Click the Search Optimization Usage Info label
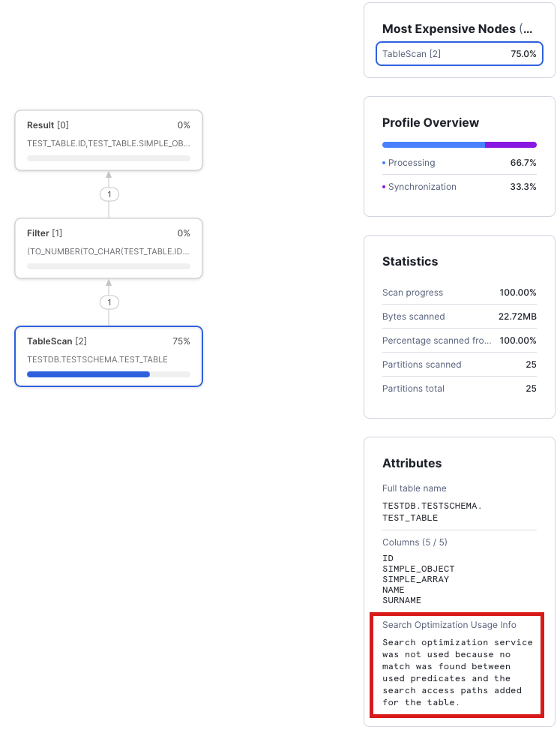 pyautogui.click(x=449, y=625)
